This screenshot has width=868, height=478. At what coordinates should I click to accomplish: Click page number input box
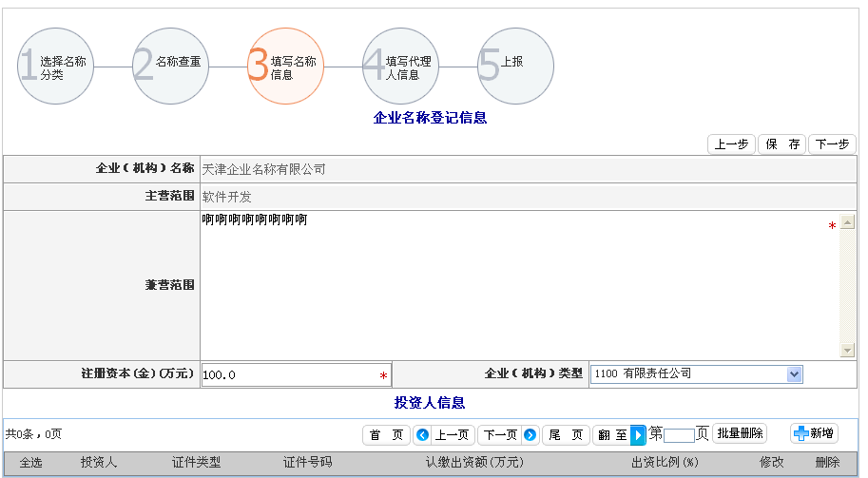pos(679,436)
